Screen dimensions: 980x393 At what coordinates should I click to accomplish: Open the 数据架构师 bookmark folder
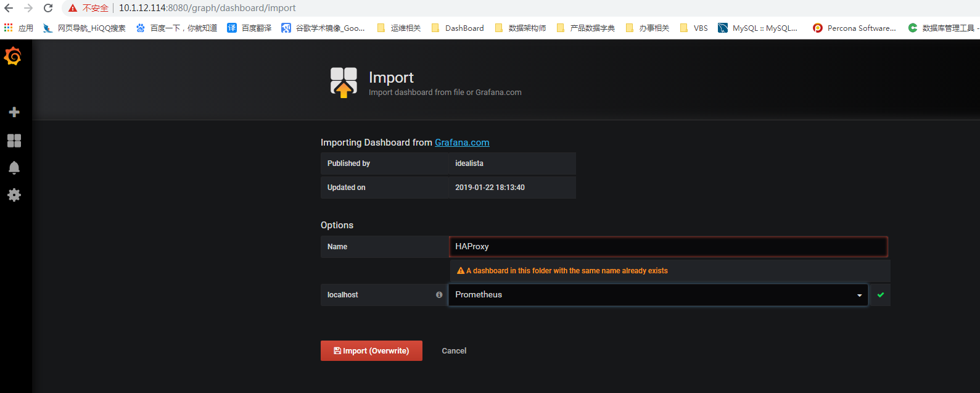[x=521, y=28]
